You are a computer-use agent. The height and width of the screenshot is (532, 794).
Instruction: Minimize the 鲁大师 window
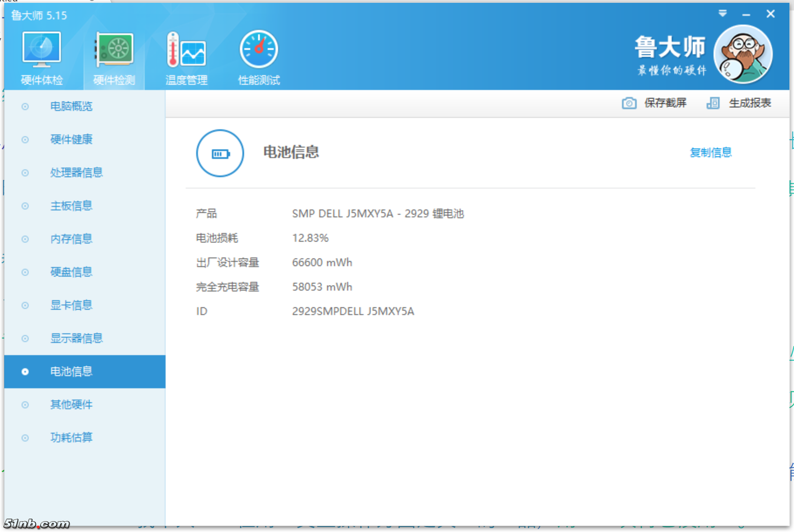pos(746,15)
